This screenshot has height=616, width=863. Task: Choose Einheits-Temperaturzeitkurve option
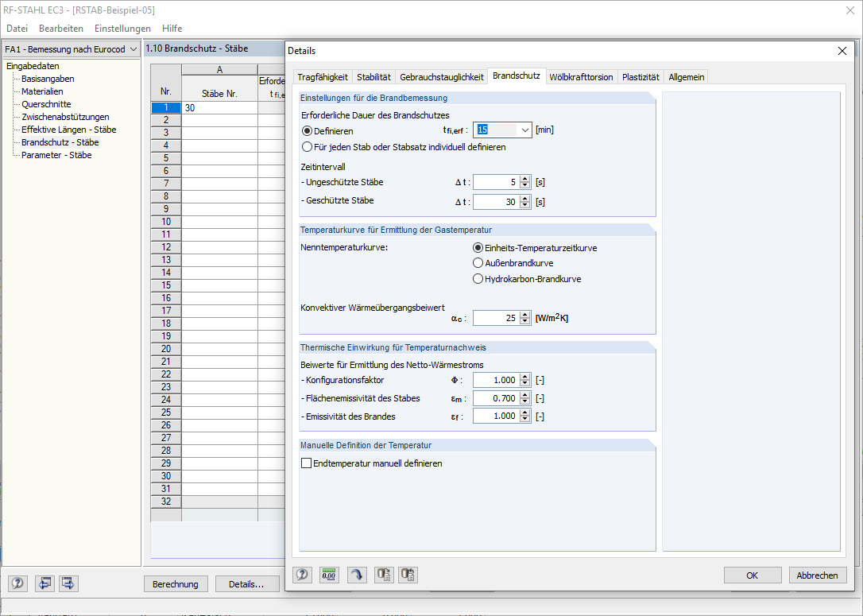(x=478, y=248)
